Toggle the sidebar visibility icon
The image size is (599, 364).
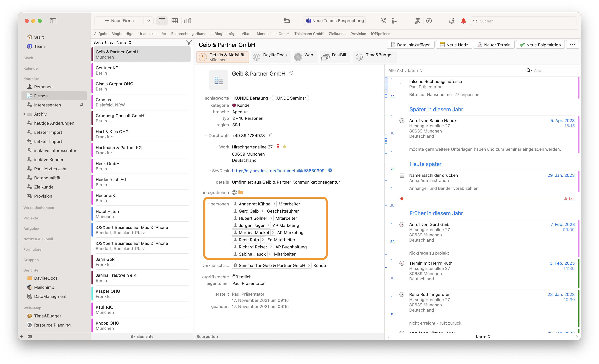53,21
